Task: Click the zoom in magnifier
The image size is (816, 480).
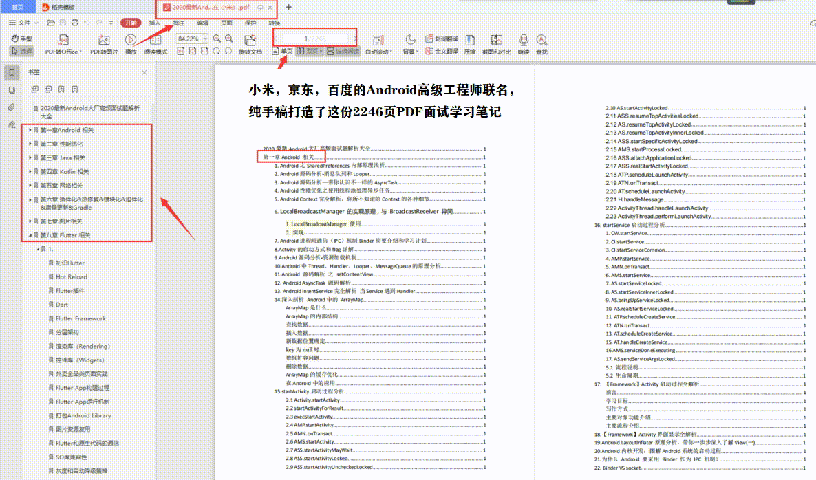Action: (x=229, y=39)
